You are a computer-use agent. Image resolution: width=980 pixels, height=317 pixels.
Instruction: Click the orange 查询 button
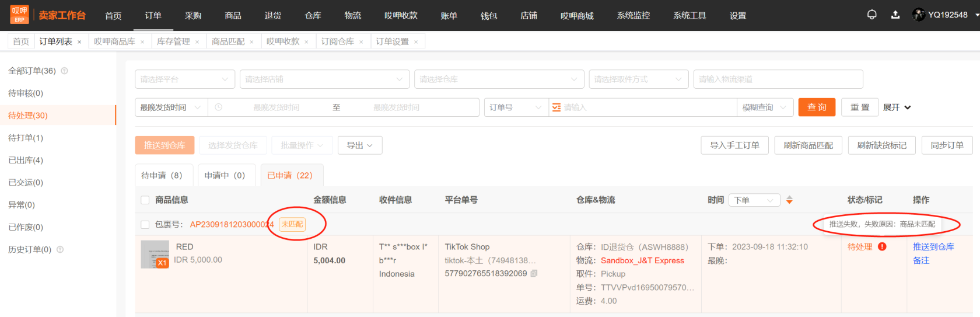coord(817,107)
